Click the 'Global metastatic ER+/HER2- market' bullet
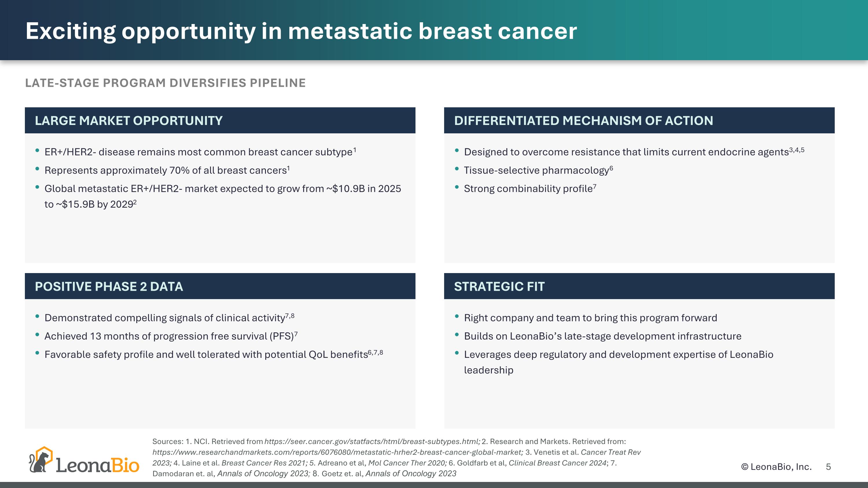The height and width of the screenshot is (488, 868). [222, 189]
